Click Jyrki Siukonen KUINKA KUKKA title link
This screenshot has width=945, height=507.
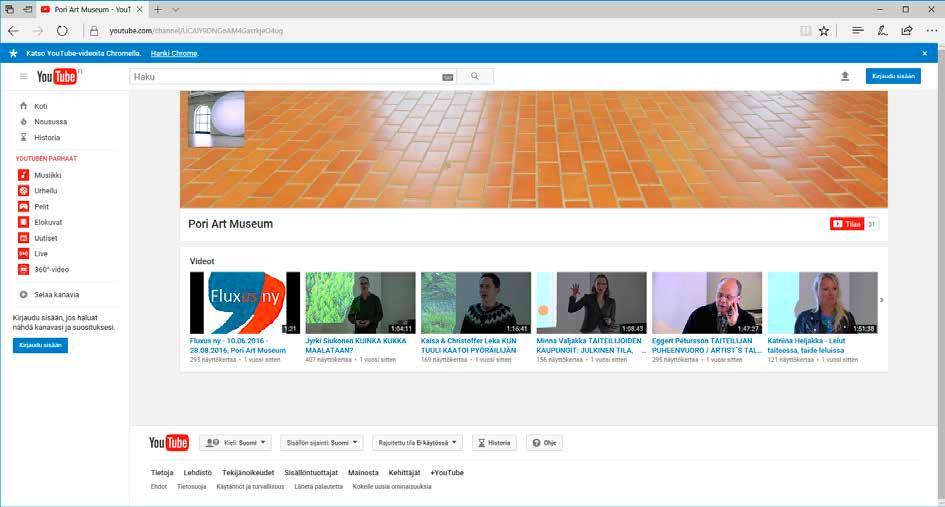pyautogui.click(x=356, y=345)
